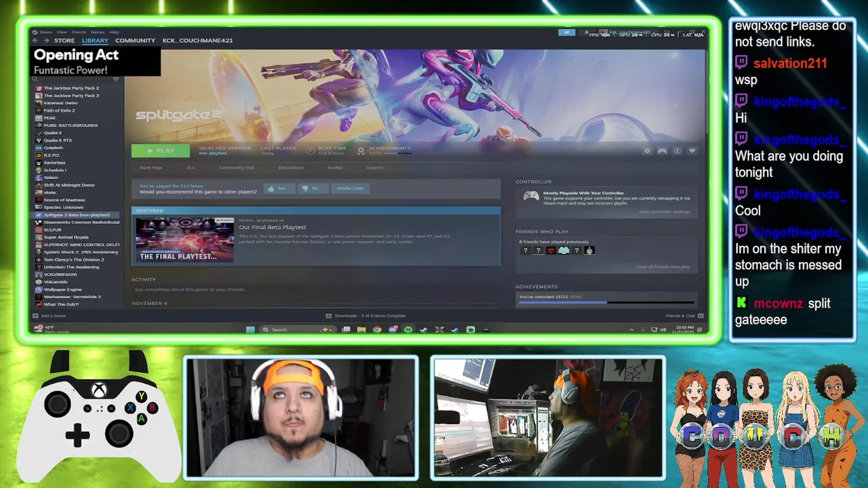Screen dimensions: 868x488
Task: Toggle the favorite heart icon
Action: click(692, 150)
